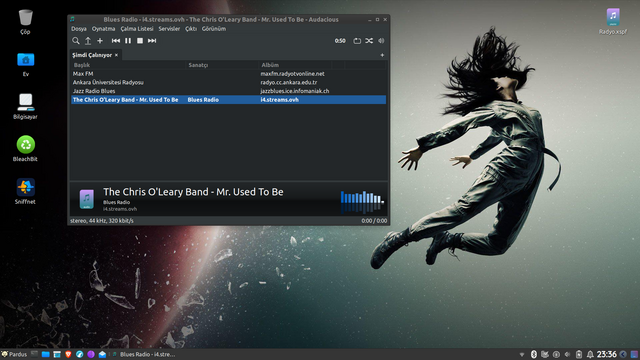Close the Şimdi Çalınıyor tab

pos(116,55)
